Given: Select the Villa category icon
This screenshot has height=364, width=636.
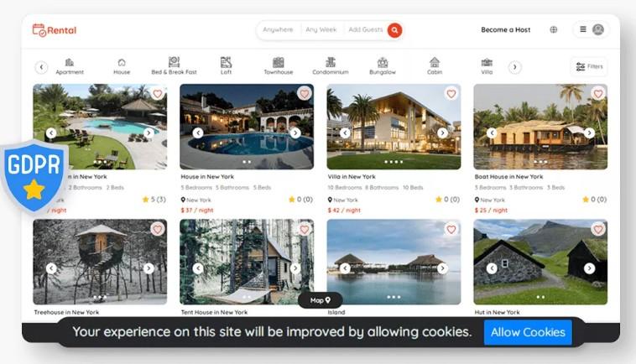Looking at the screenshot, I should tap(487, 62).
